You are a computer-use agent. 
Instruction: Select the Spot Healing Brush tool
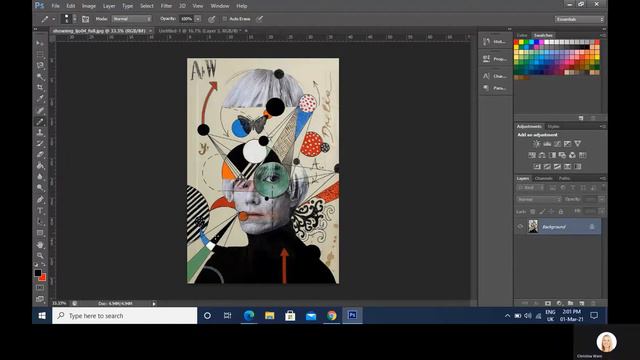pos(40,110)
